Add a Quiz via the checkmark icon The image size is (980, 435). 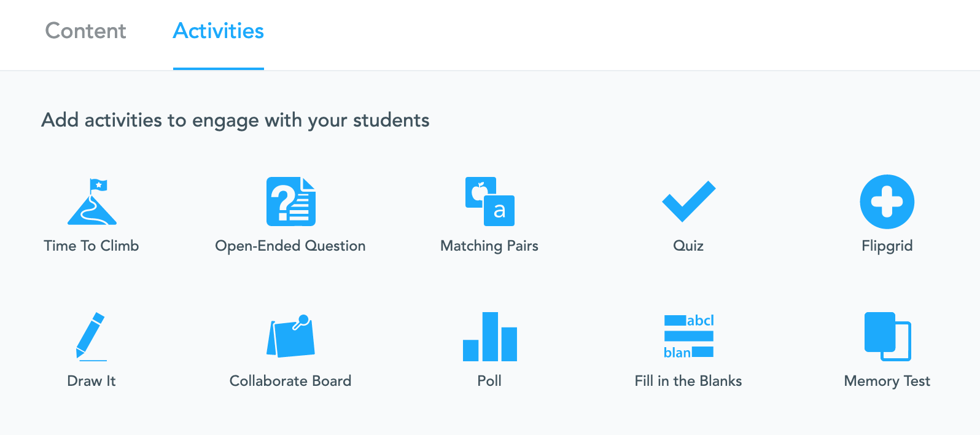point(688,202)
